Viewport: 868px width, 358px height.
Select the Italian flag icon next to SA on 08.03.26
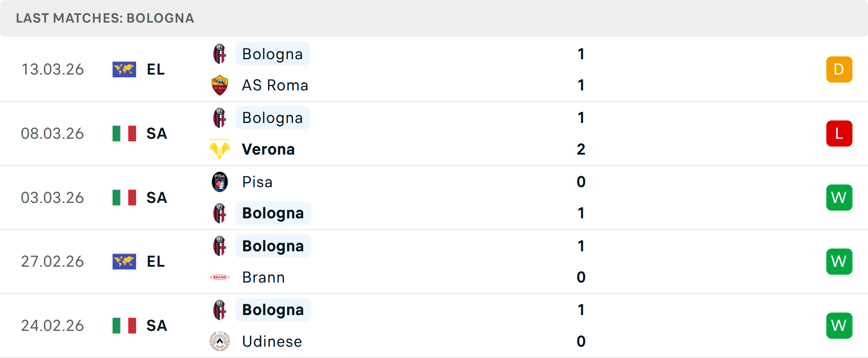(124, 133)
